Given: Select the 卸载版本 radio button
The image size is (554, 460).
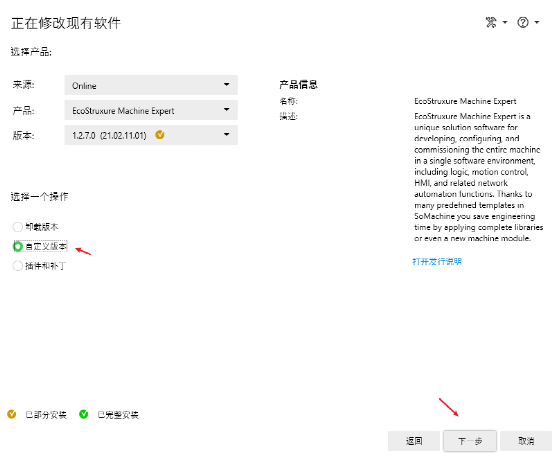Looking at the screenshot, I should coord(17,227).
